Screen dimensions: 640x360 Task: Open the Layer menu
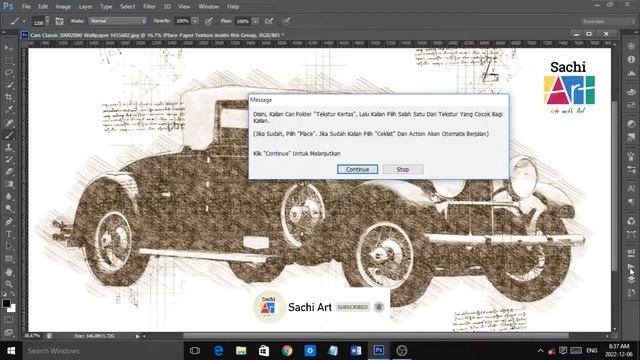[x=85, y=7]
